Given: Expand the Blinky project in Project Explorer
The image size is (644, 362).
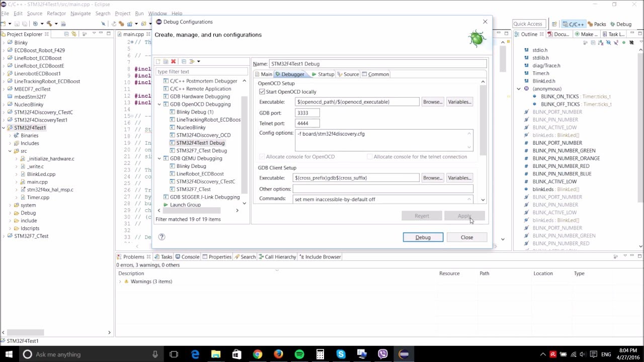Looking at the screenshot, I should point(4,43).
